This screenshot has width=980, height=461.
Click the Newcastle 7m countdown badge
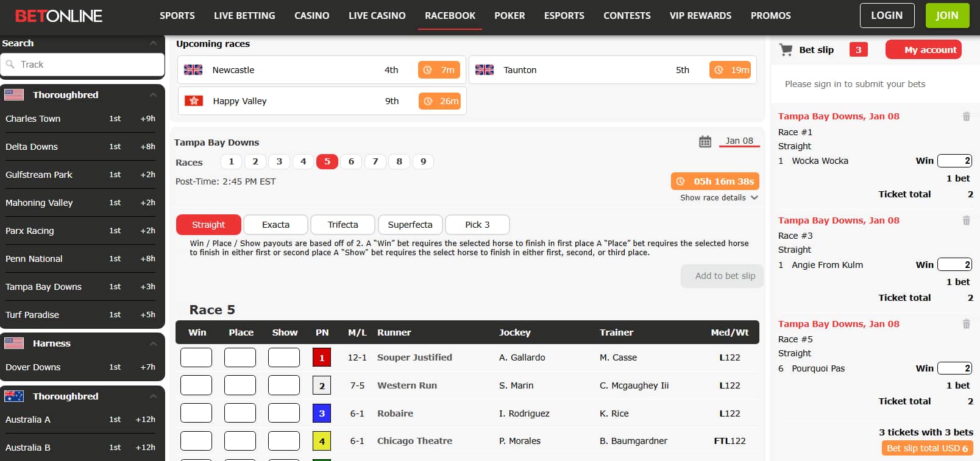tap(439, 70)
